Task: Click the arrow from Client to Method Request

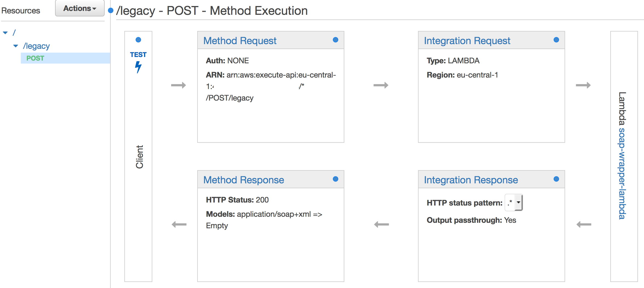Action: (x=178, y=85)
